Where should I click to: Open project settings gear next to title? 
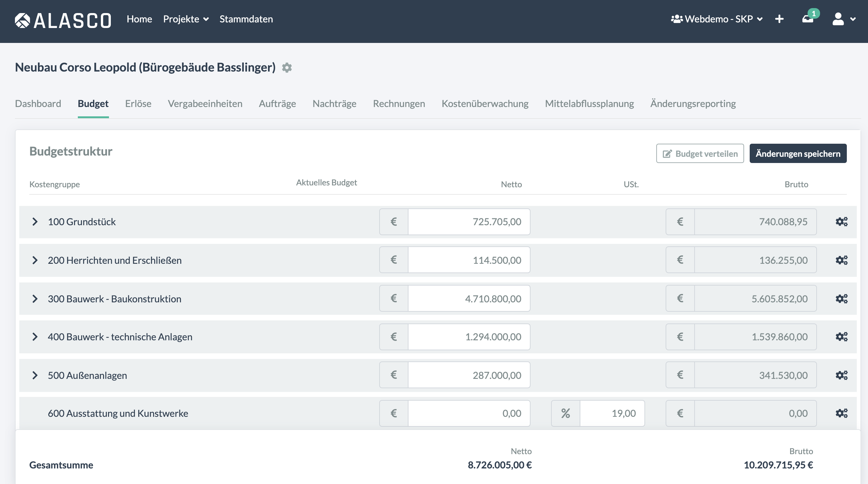point(287,67)
